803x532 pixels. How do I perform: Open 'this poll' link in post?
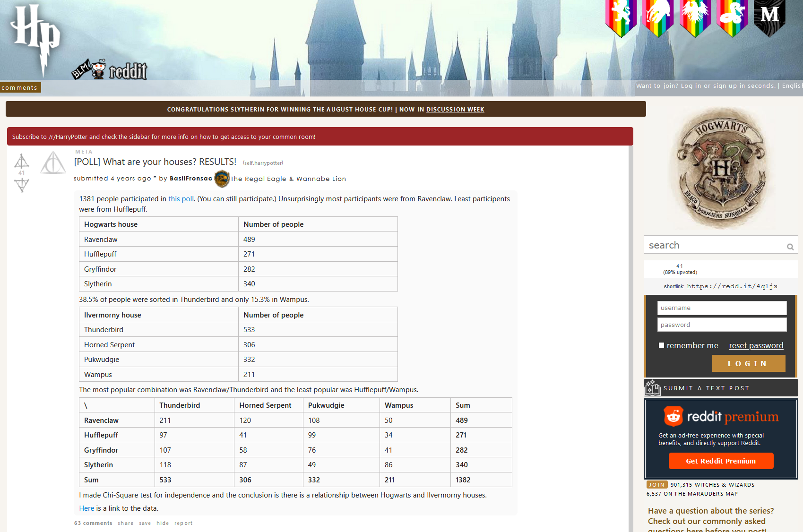click(181, 199)
